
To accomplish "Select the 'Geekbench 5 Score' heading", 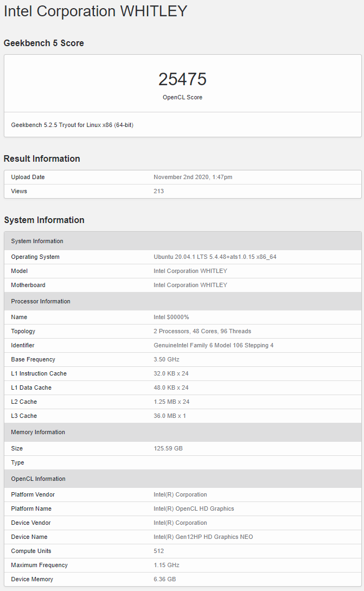I will point(44,43).
